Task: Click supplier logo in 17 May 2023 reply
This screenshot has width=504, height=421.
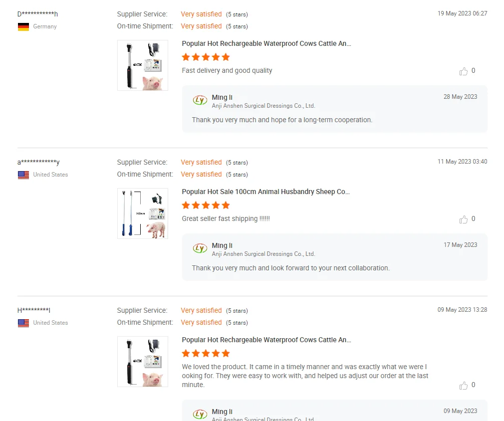Action: pyautogui.click(x=200, y=249)
